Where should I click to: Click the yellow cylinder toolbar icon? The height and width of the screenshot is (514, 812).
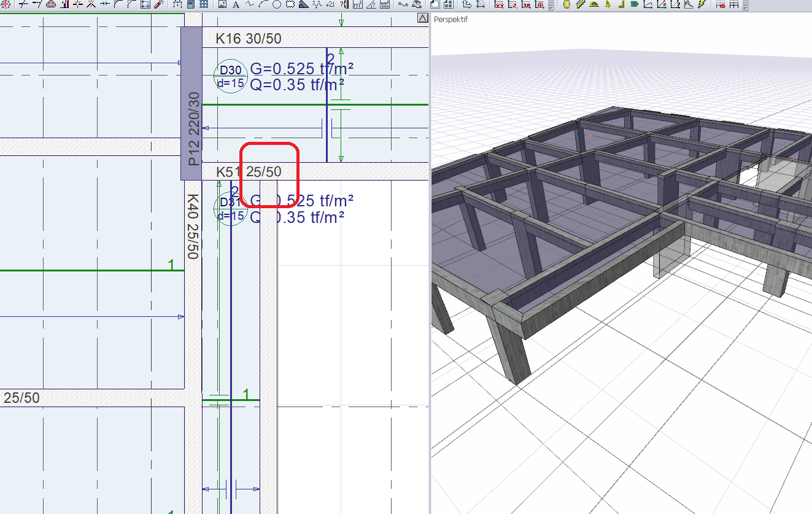(566, 4)
